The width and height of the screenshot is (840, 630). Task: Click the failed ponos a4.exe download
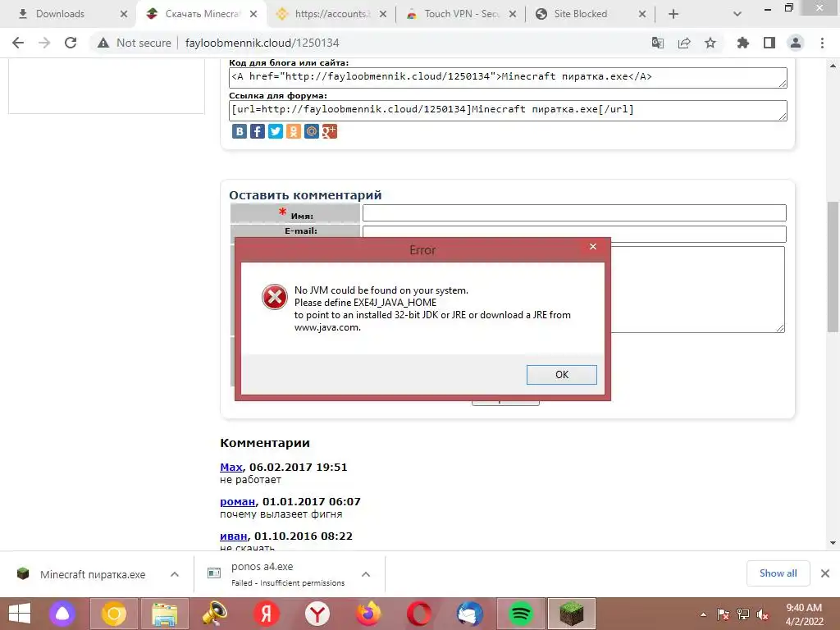[x=277, y=574]
